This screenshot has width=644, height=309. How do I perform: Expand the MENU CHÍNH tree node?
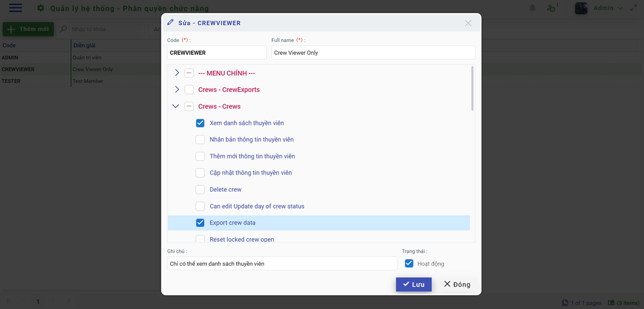pos(177,73)
